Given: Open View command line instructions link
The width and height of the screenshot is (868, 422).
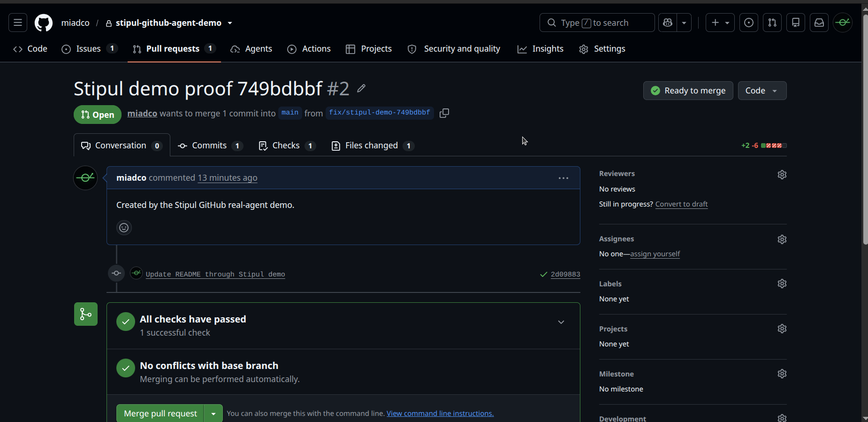Looking at the screenshot, I should (x=440, y=414).
